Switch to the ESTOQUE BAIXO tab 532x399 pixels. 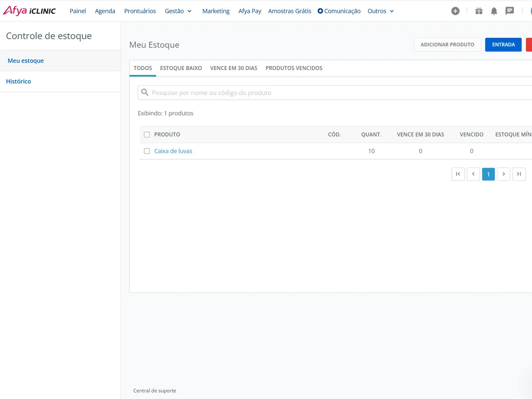pyautogui.click(x=181, y=68)
